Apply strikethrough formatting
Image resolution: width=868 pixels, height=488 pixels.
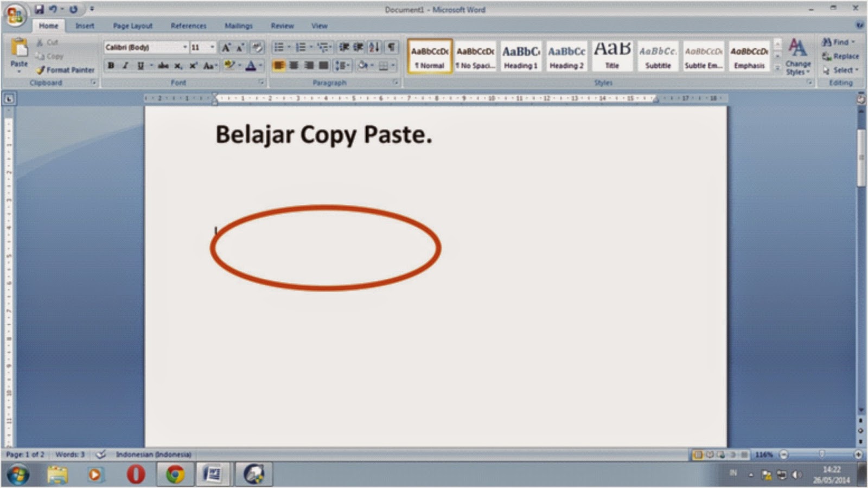(x=163, y=65)
